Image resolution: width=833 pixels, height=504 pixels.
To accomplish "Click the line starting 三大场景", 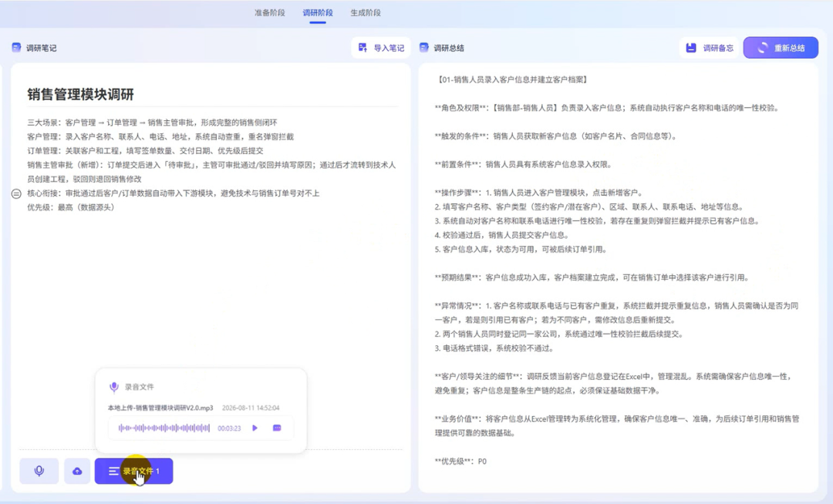I will (153, 123).
